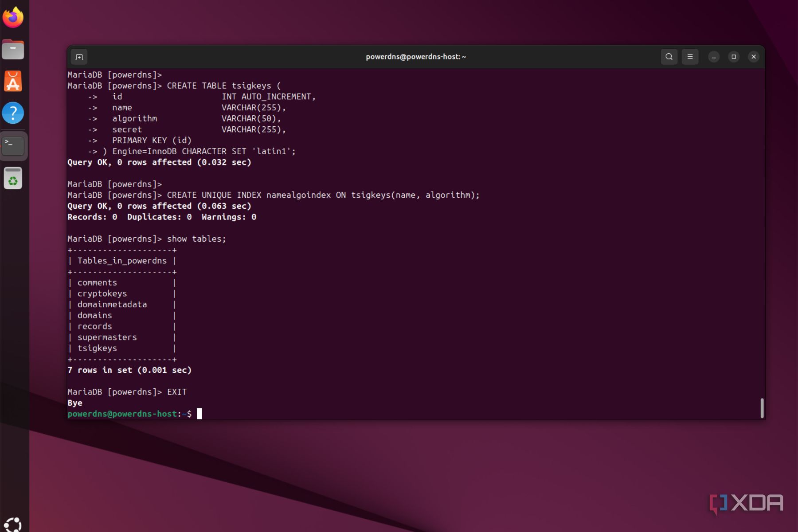The width and height of the screenshot is (798, 532).
Task: Click the 'Bye' output line
Action: click(x=75, y=403)
